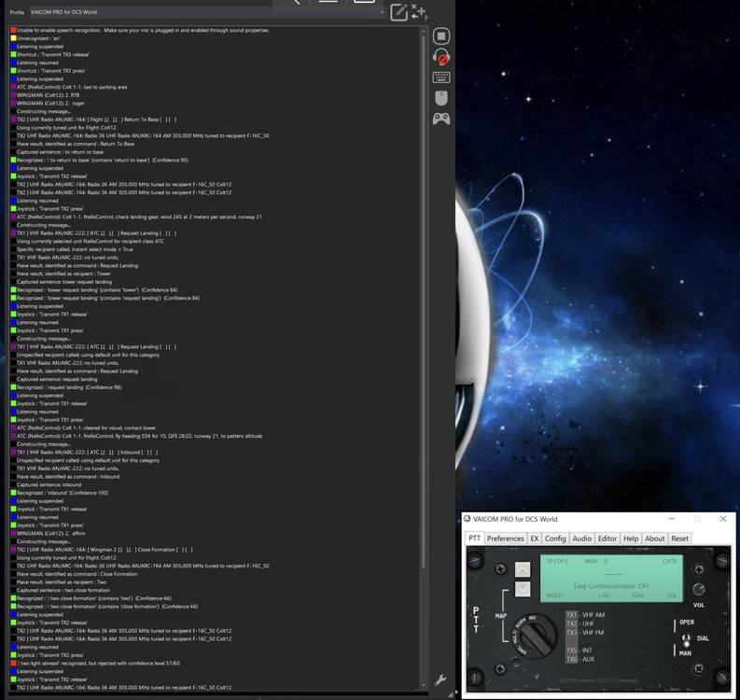
Task: Click the joystick gamepad icon
Action: click(x=441, y=119)
